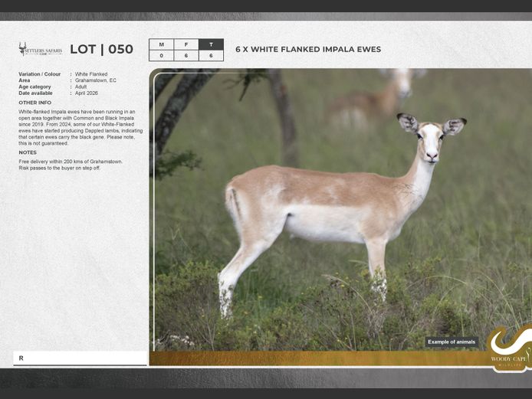
Task: Click the Age category label
Action: click(x=34, y=87)
